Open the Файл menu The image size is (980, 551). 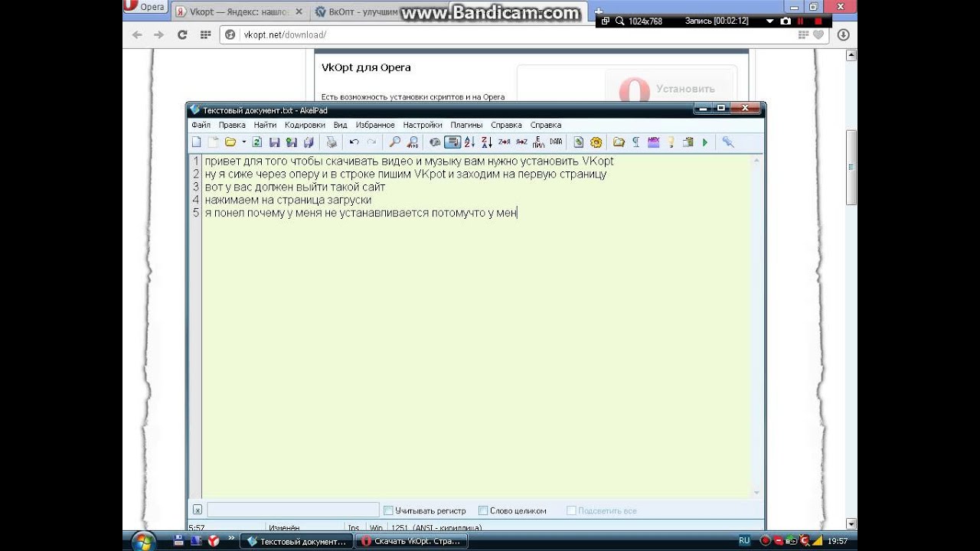tap(201, 125)
